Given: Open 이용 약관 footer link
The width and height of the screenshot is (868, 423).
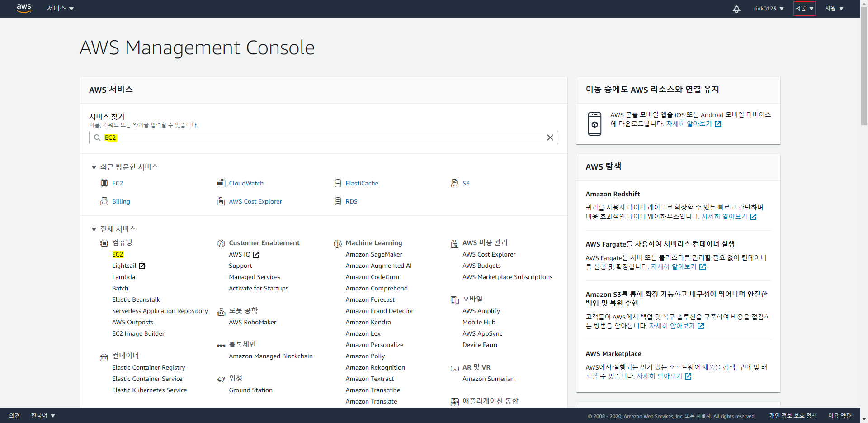Looking at the screenshot, I should pyautogui.click(x=840, y=416).
